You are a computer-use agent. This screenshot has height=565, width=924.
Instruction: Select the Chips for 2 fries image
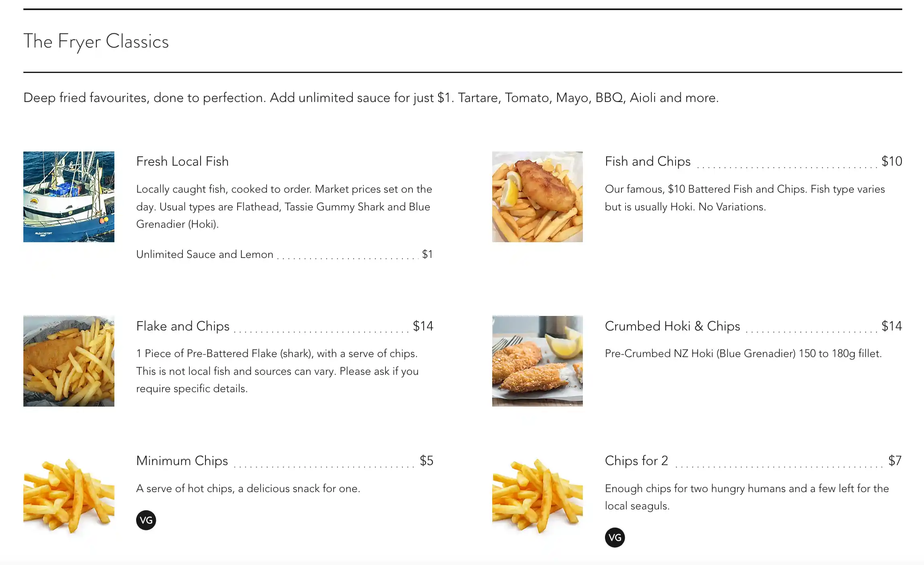pos(537,496)
